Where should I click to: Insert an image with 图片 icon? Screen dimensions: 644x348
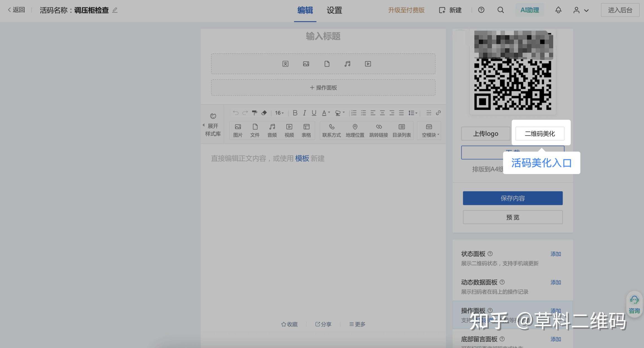point(238,130)
